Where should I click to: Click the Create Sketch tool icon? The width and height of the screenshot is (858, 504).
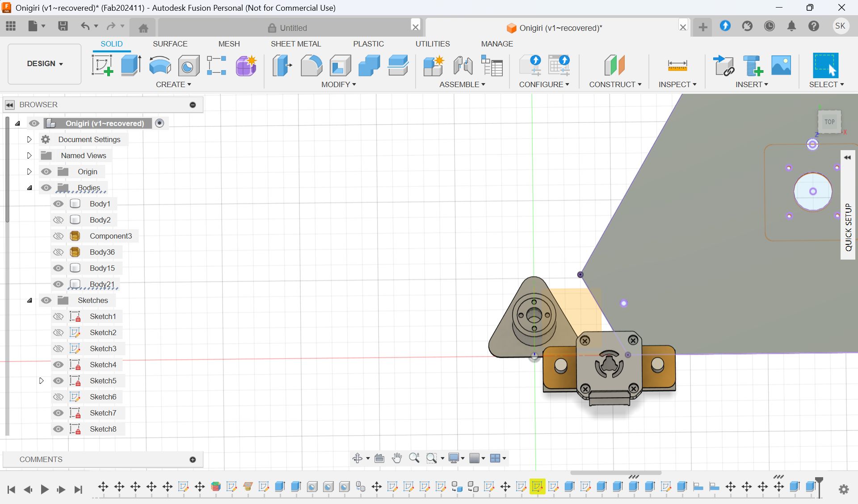102,65
